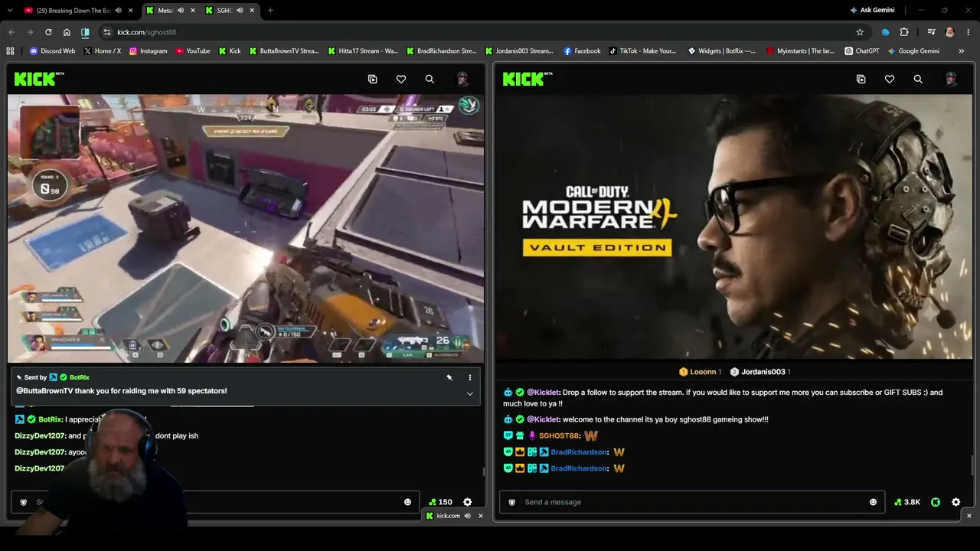
Task: Open search in the left Kick pane
Action: 430,79
